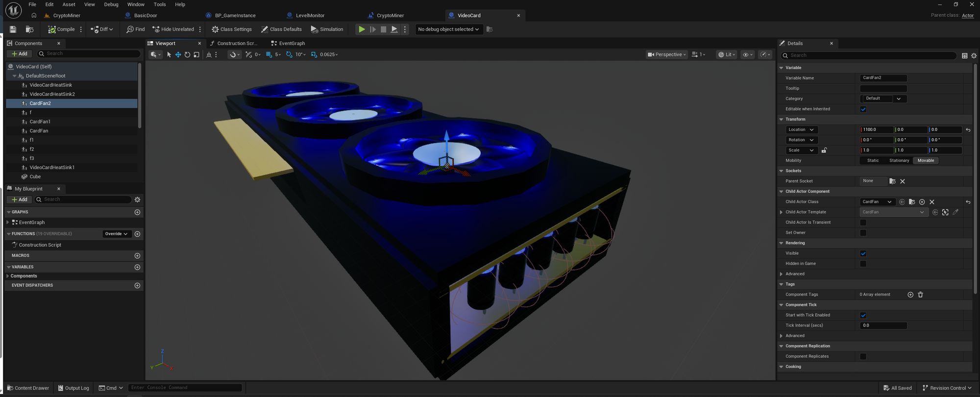Open the Functions Override dropdown
This screenshot has height=397, width=980.
[117, 234]
